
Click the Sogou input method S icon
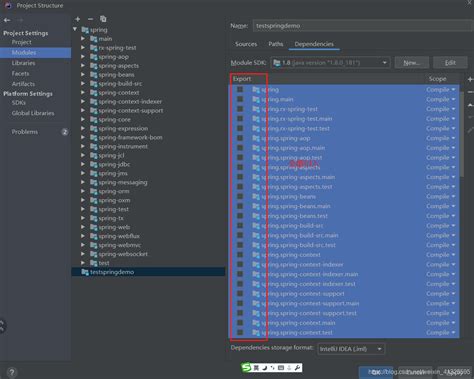click(x=246, y=367)
